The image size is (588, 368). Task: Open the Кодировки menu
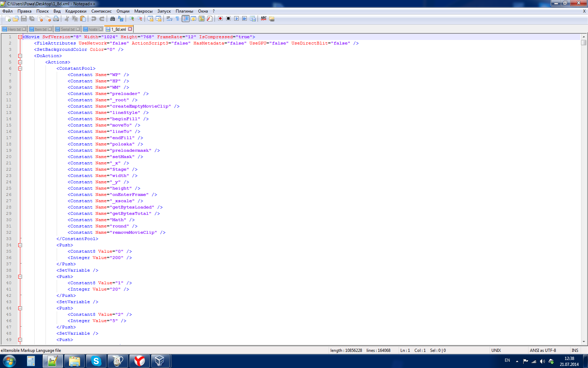tap(76, 11)
